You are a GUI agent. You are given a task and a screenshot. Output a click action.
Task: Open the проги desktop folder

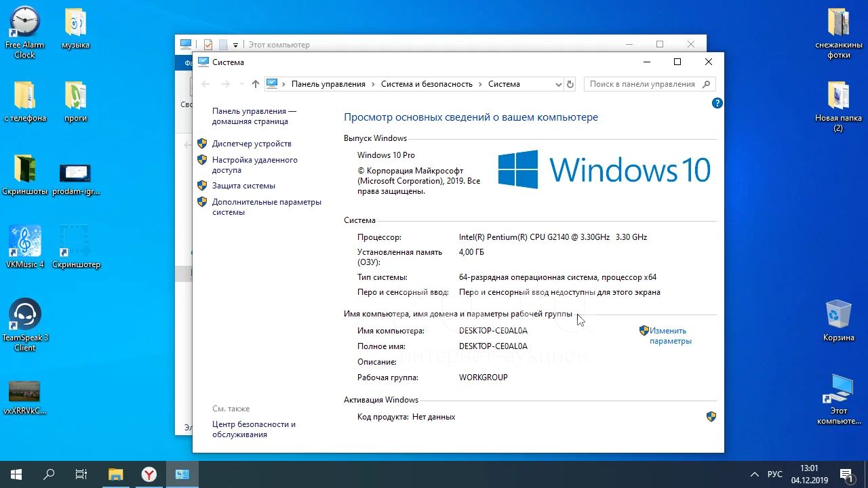pyautogui.click(x=75, y=102)
